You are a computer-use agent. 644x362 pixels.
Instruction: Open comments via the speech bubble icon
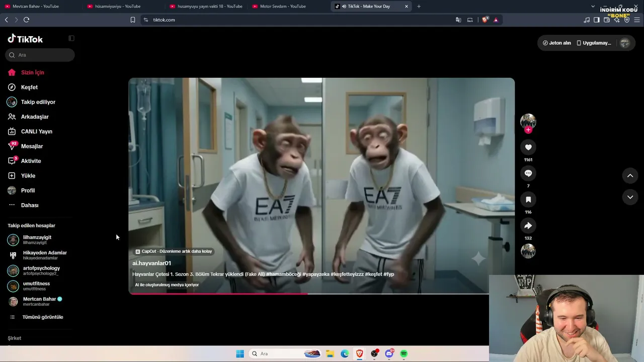[x=528, y=173]
